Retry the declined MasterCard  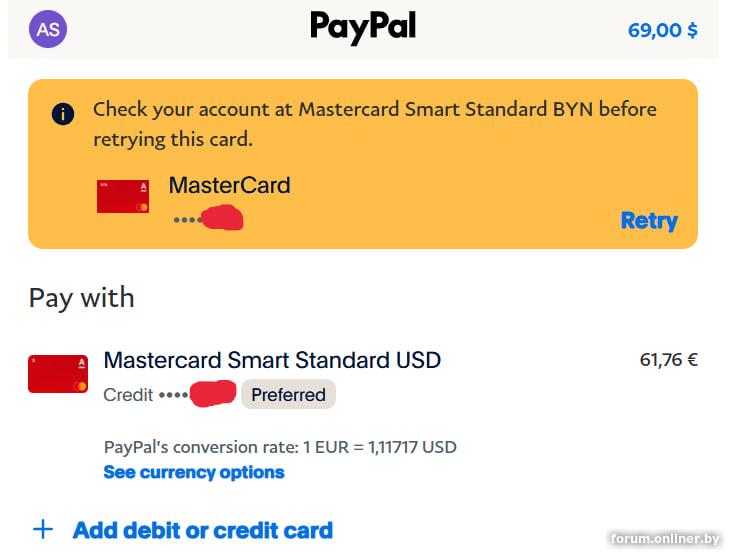(648, 221)
